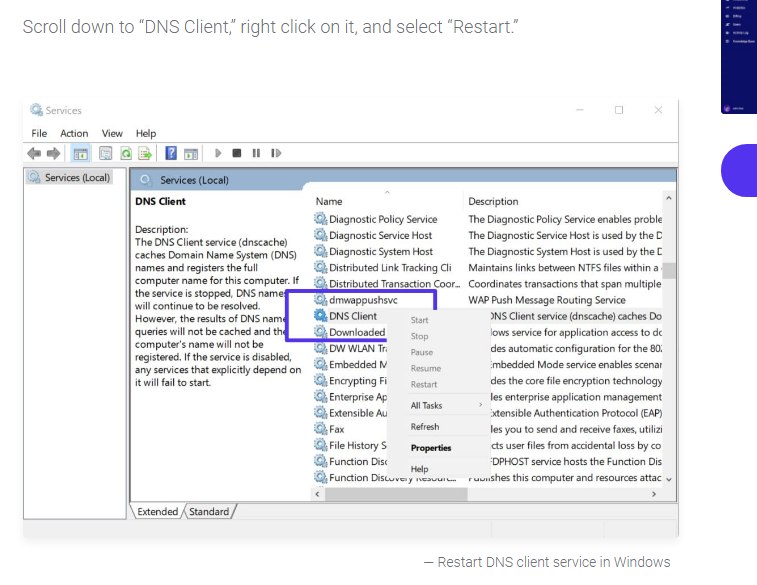Image resolution: width=757 pixels, height=585 pixels.
Task: Choose Pause in the context menu
Action: click(x=422, y=352)
